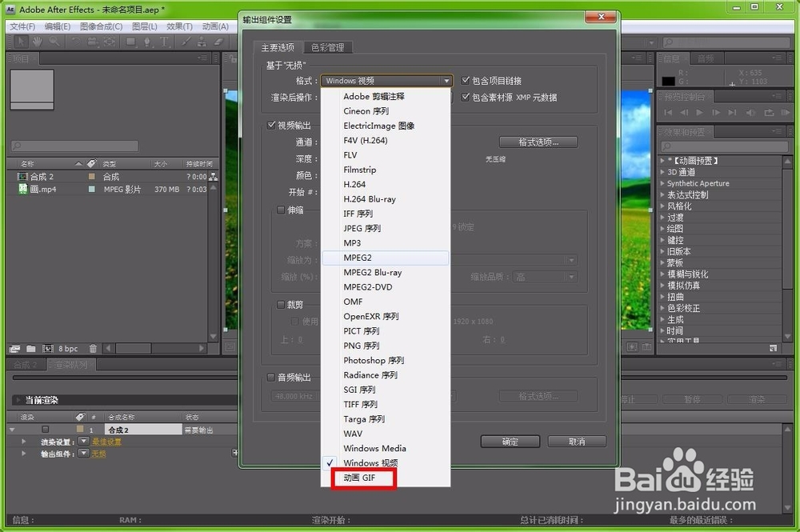Expand the 动画预置 effects category
The image size is (800, 532).
click(662, 161)
